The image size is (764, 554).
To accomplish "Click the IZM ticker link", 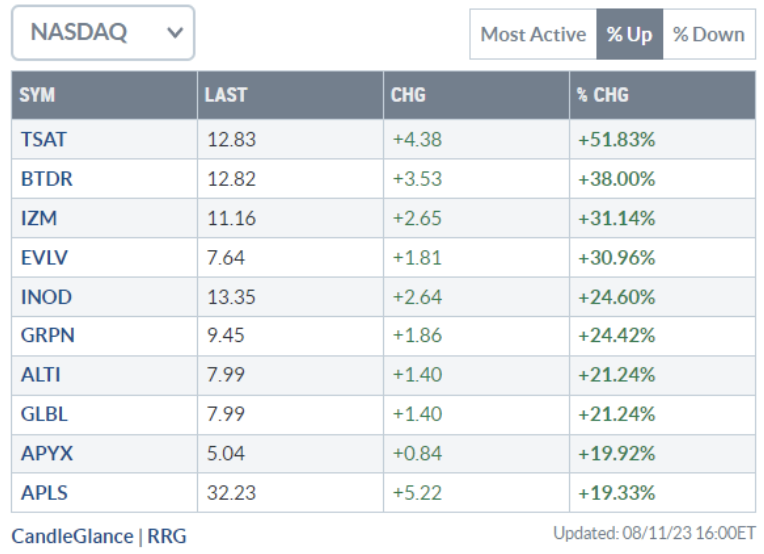I will (x=37, y=218).
